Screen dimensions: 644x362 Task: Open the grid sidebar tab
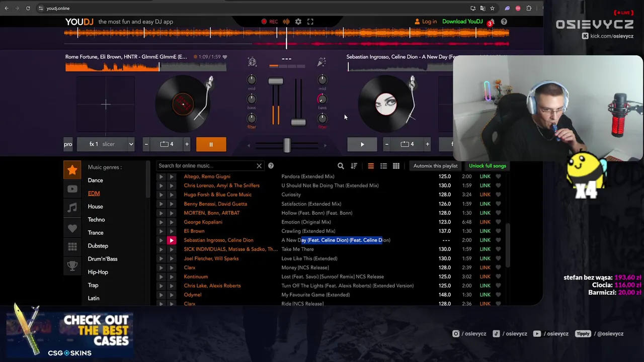(x=72, y=246)
